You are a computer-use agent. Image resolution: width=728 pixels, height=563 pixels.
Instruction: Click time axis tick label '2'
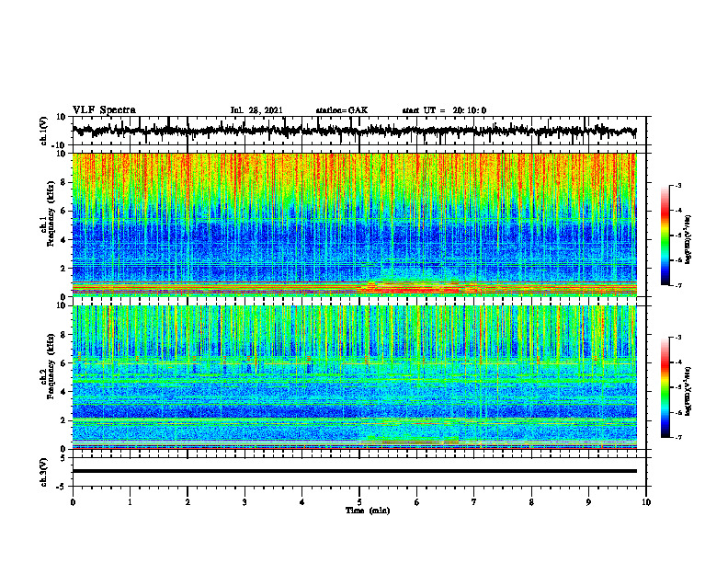tap(188, 502)
